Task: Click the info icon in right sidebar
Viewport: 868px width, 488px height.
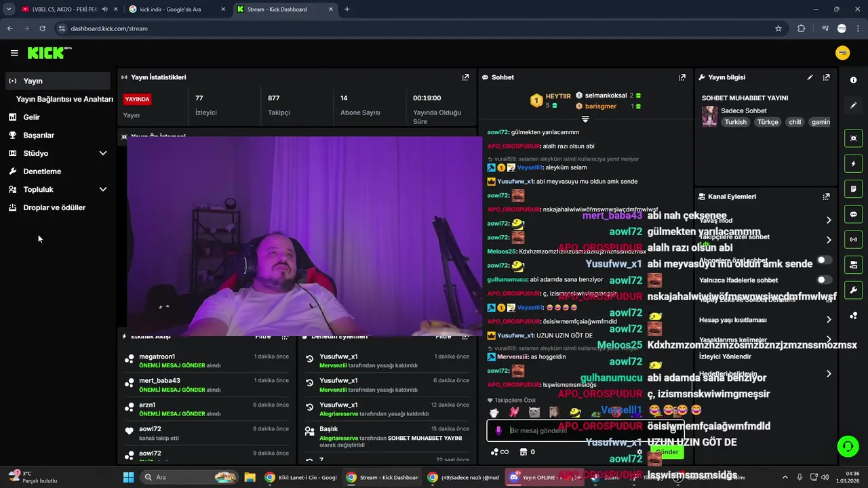Action: [853, 80]
